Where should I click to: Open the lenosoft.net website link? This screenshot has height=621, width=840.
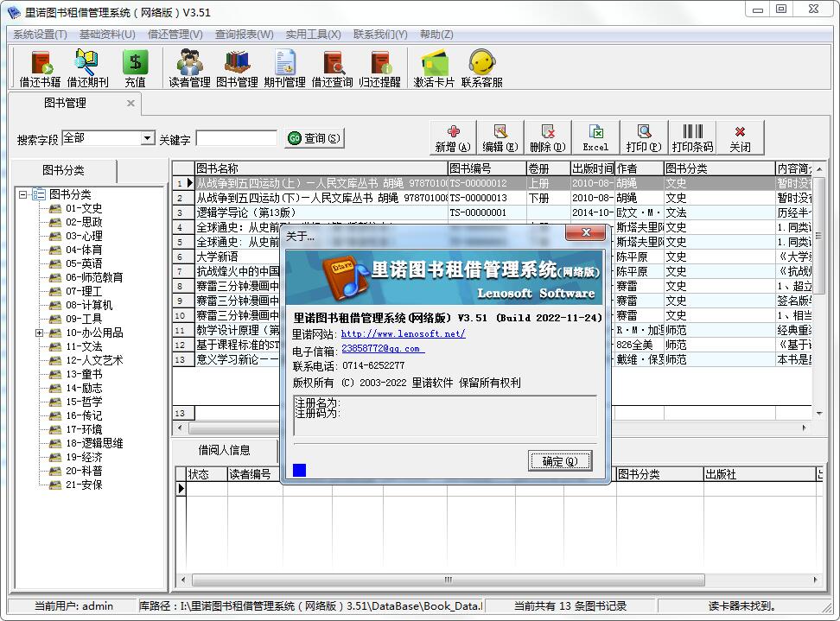(x=403, y=333)
